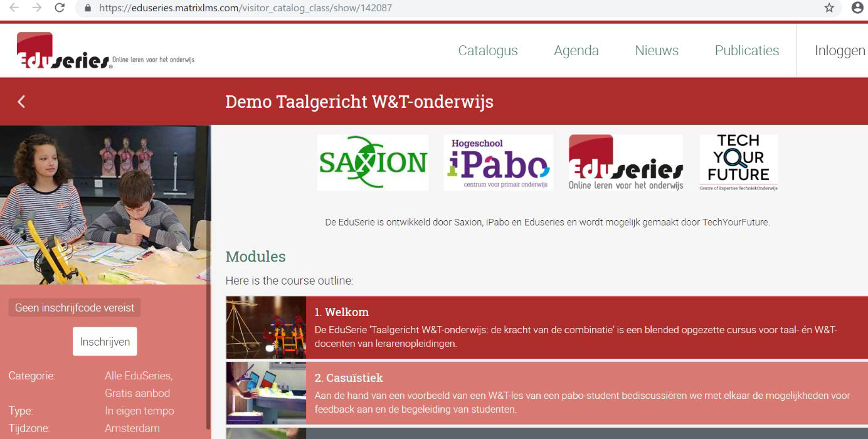Click the browser address bar URL

(x=245, y=8)
